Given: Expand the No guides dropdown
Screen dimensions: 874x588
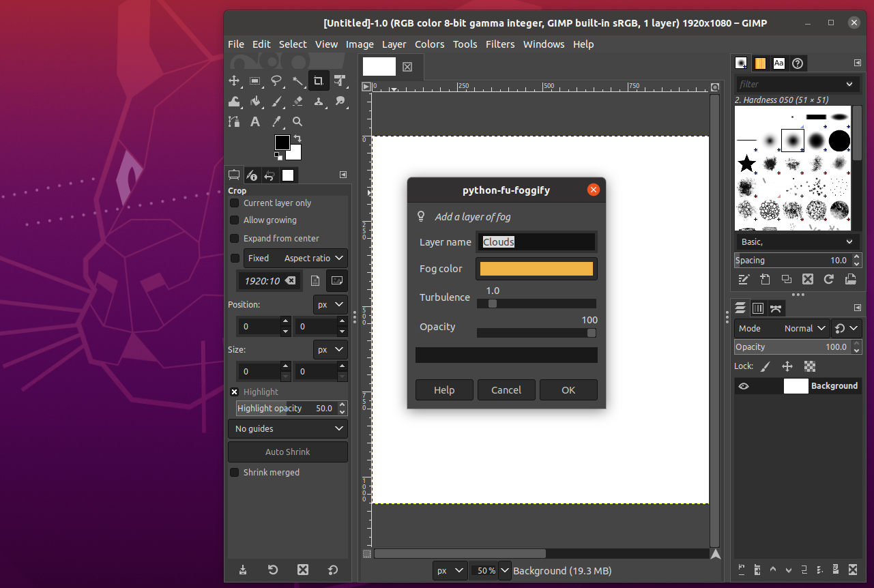Looking at the screenshot, I should 287,429.
